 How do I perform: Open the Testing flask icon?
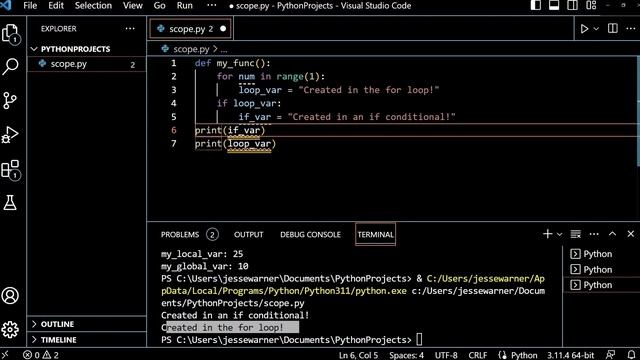pos(11,202)
